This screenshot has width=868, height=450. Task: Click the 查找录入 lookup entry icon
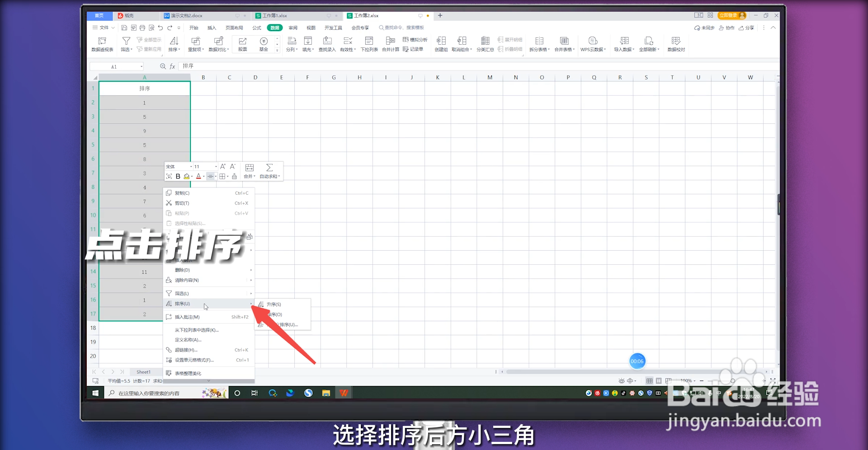click(326, 44)
